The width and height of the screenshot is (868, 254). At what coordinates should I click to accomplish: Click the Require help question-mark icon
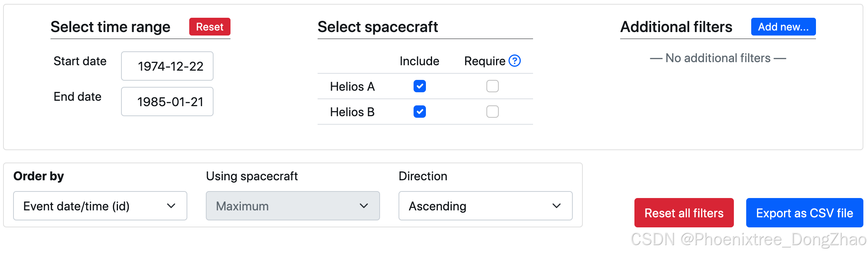point(515,61)
